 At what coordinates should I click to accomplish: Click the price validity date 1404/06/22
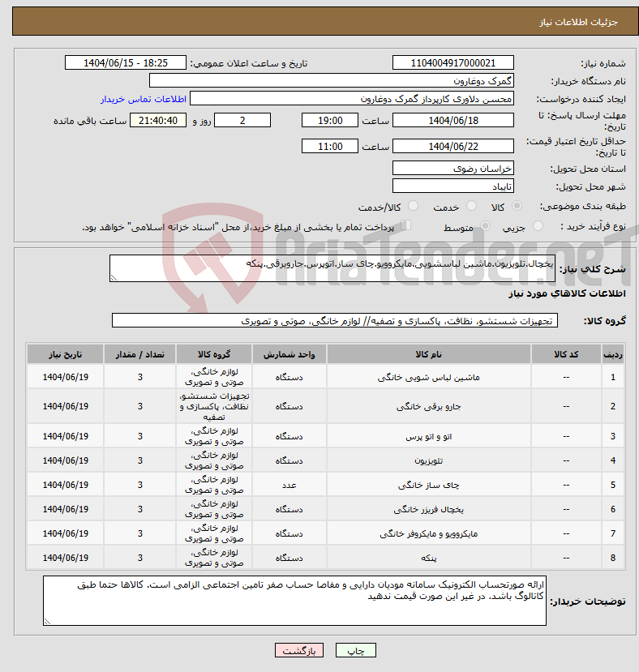click(452, 146)
